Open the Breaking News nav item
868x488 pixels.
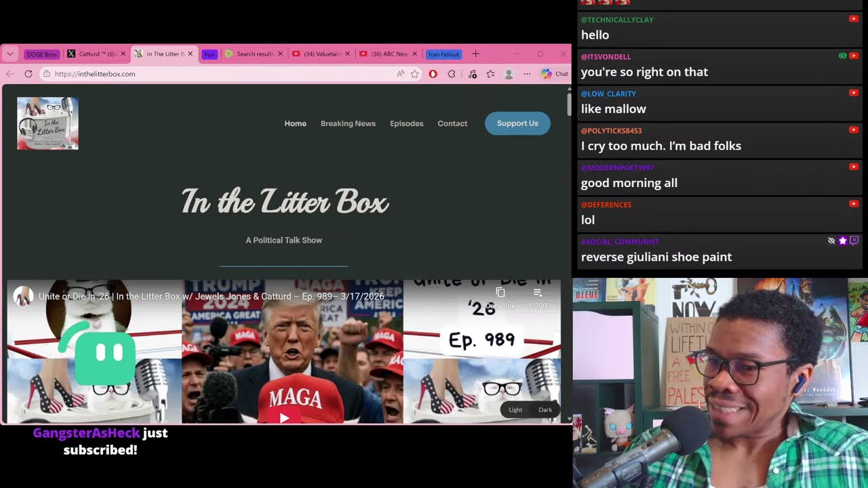click(x=348, y=123)
